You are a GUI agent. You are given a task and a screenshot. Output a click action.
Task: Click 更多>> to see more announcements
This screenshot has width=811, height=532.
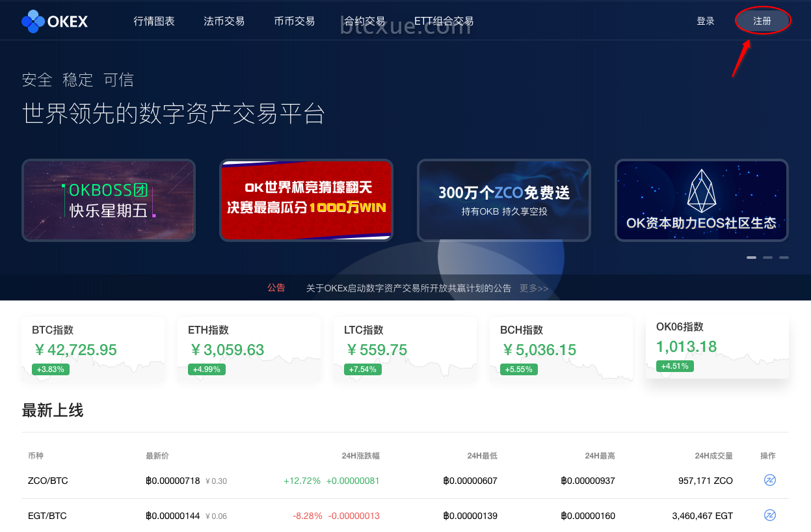(x=534, y=288)
